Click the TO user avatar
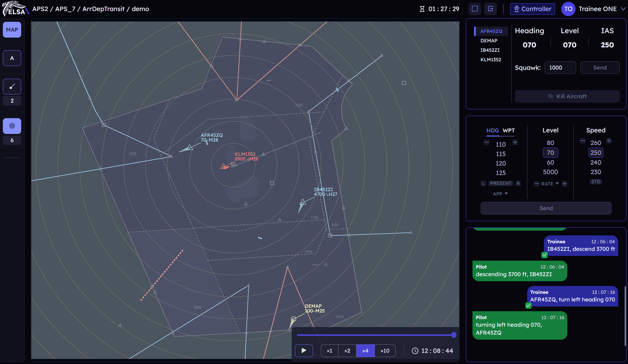This screenshot has width=628, height=364. click(x=568, y=9)
